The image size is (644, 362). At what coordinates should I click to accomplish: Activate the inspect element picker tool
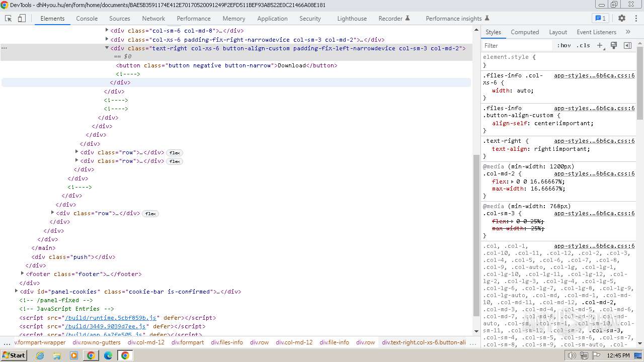[8, 18]
